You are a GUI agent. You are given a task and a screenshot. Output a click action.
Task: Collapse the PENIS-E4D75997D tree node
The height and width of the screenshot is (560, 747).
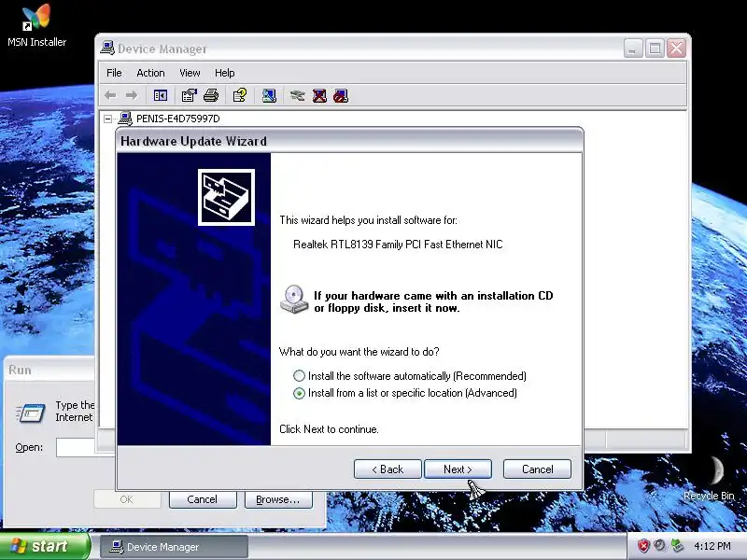[x=108, y=119]
